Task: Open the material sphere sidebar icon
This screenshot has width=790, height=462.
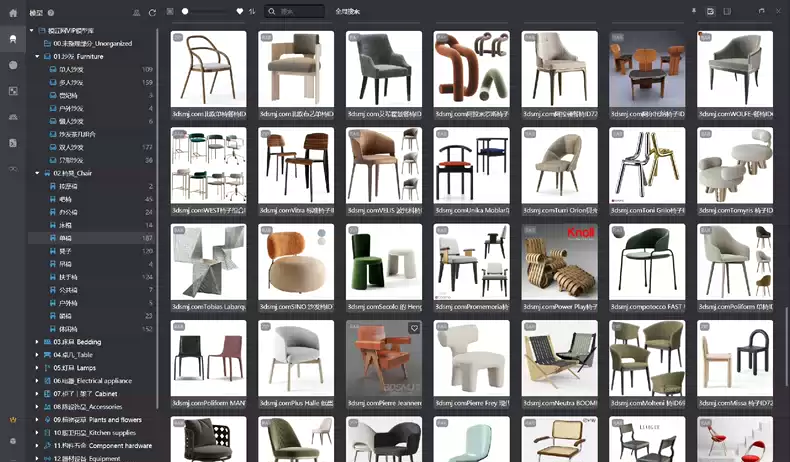Action: pos(13,65)
